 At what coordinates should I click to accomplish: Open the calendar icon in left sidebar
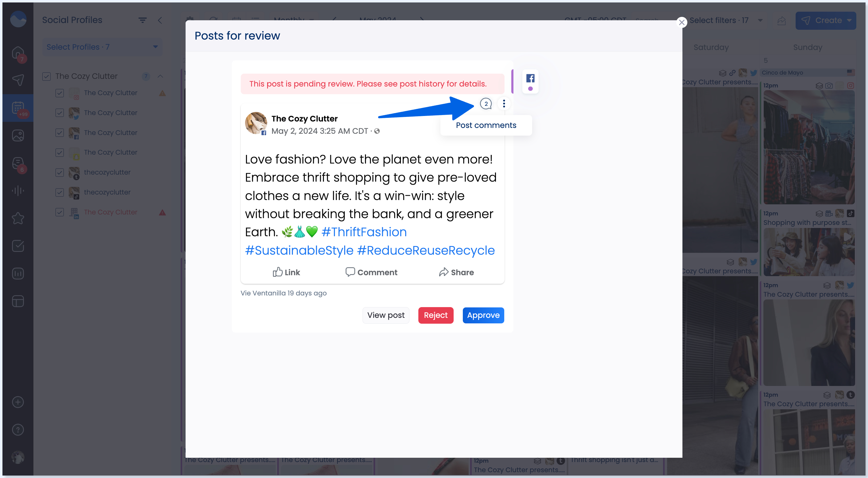coord(18,108)
